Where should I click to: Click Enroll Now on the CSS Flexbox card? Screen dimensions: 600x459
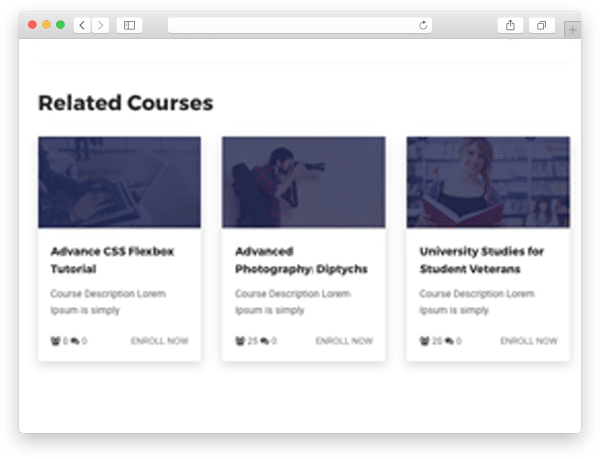[x=159, y=341]
